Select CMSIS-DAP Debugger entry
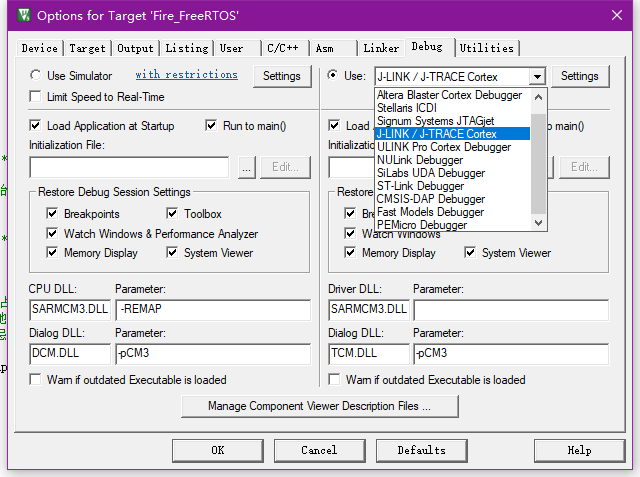This screenshot has width=640, height=477. 453,199
